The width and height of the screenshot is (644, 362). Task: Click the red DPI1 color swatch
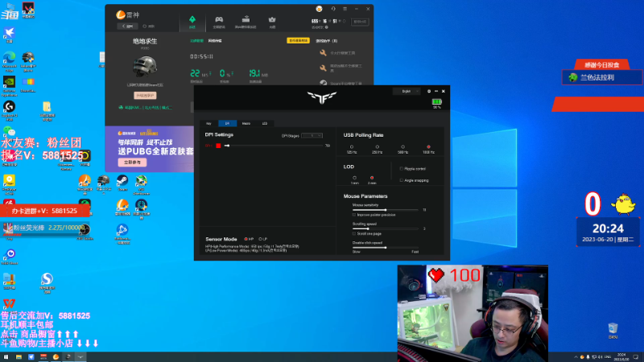218,146
